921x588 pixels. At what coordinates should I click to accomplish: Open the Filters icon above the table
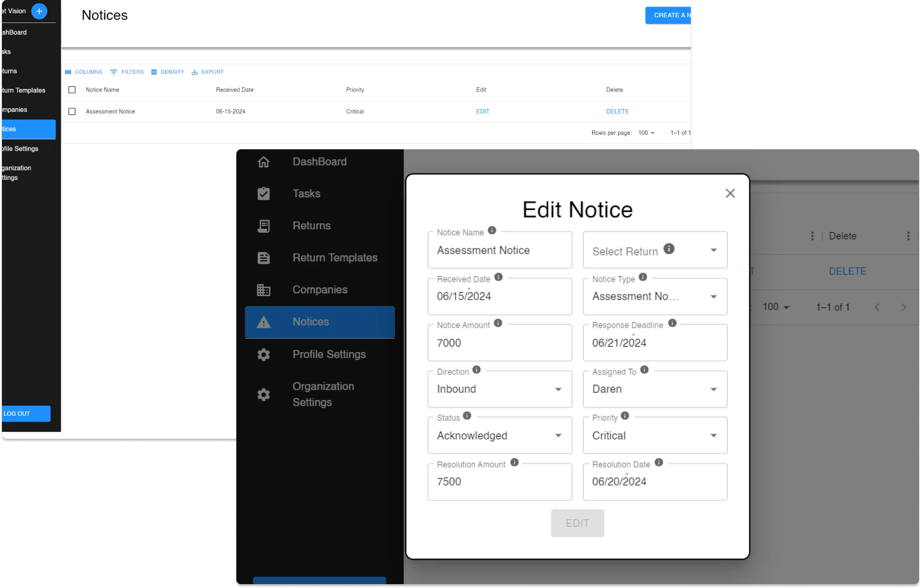click(x=114, y=72)
